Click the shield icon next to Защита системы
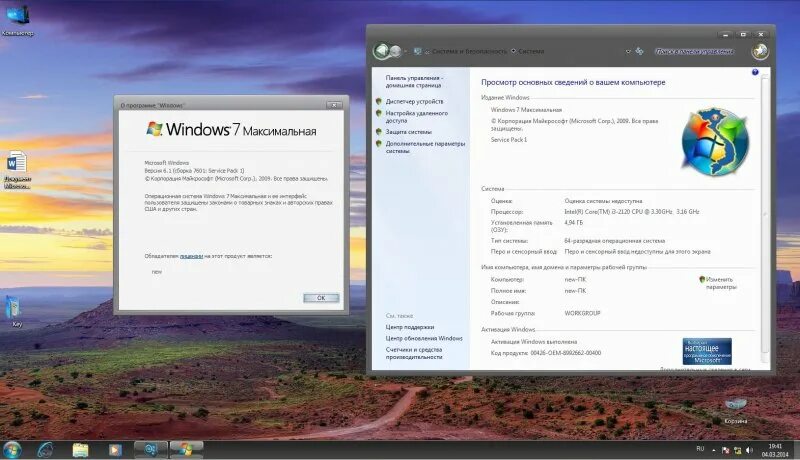The image size is (800, 460). point(379,132)
